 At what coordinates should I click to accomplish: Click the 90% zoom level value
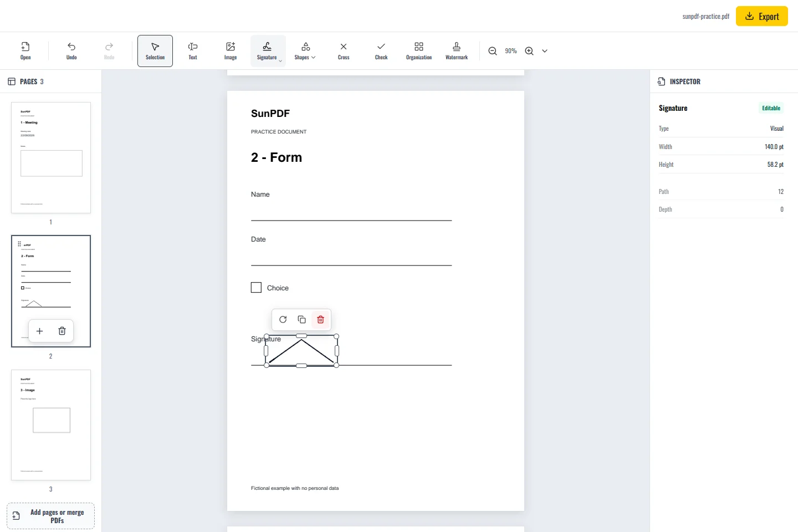coord(511,51)
